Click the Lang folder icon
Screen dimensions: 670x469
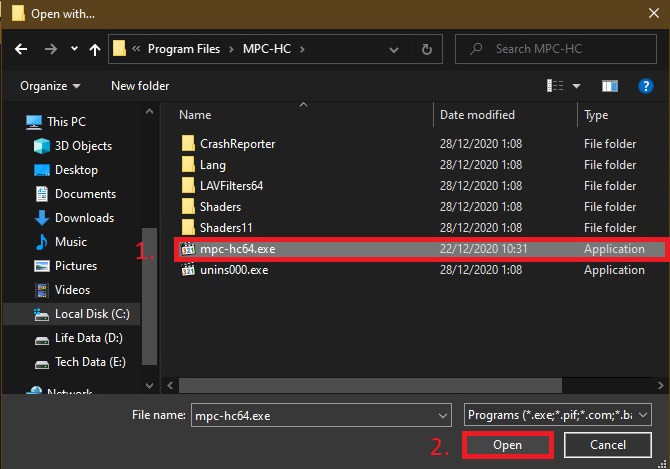pos(188,164)
